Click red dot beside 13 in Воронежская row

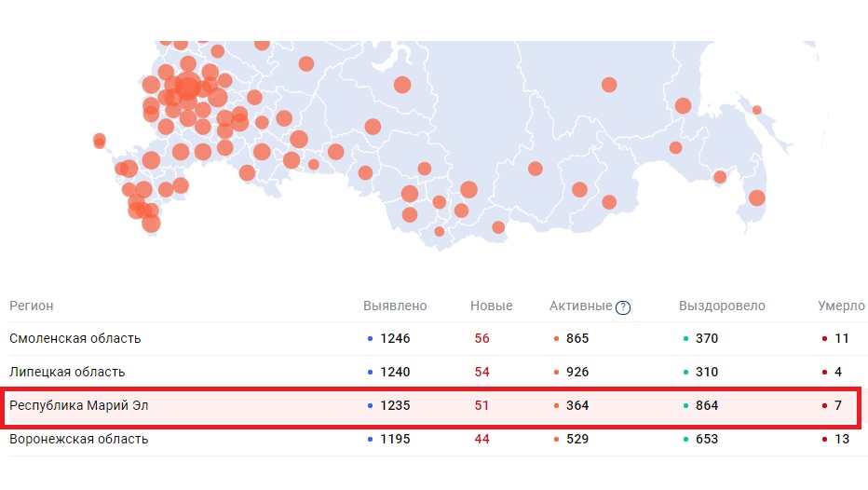tap(825, 440)
